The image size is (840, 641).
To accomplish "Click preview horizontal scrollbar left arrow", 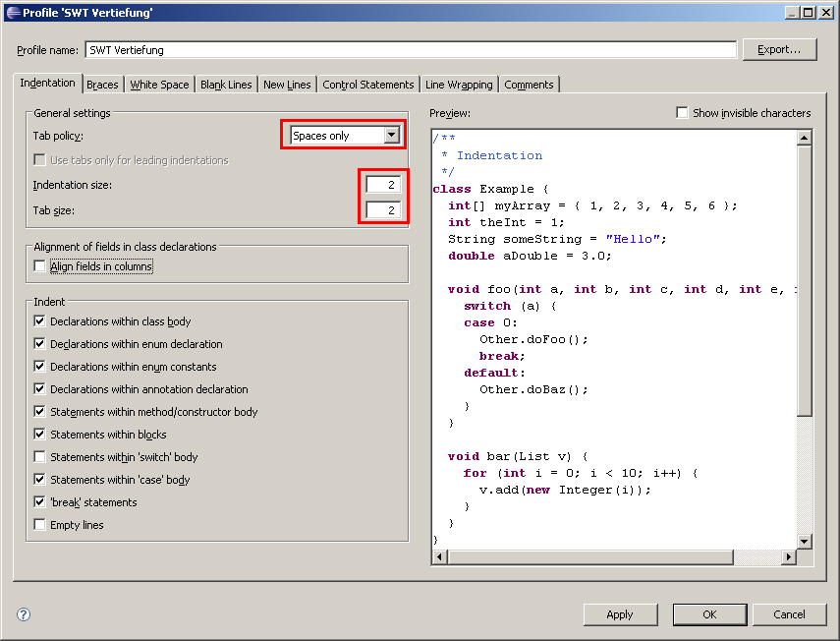I will tap(440, 556).
